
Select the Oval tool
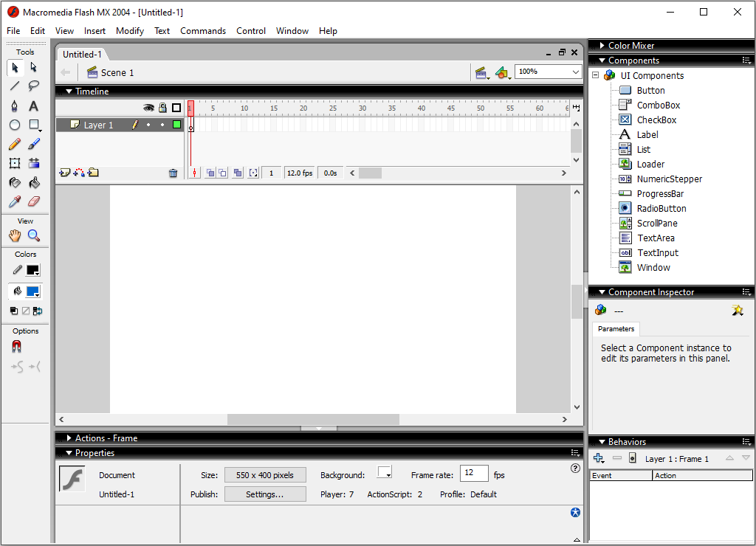(15, 125)
